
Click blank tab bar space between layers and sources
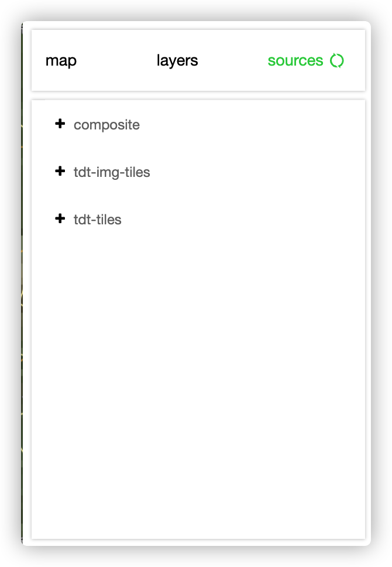pos(233,61)
